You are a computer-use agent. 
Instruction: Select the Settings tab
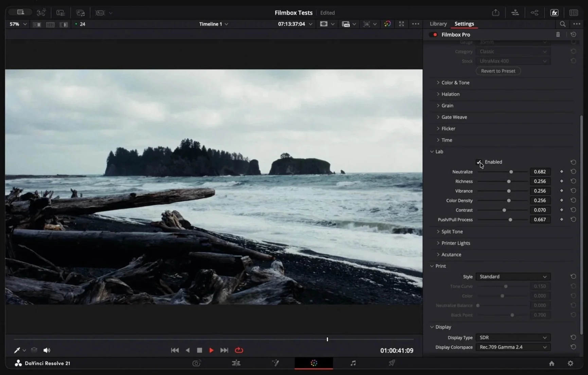tap(464, 24)
